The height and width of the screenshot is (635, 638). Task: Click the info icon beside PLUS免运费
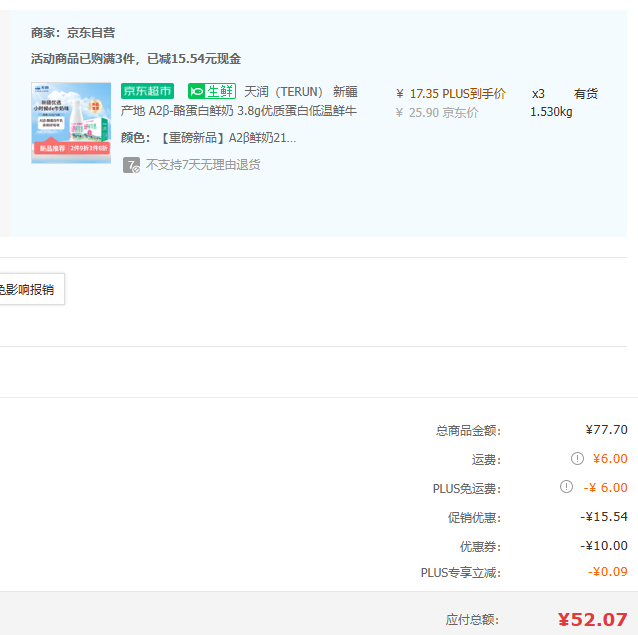click(566, 487)
